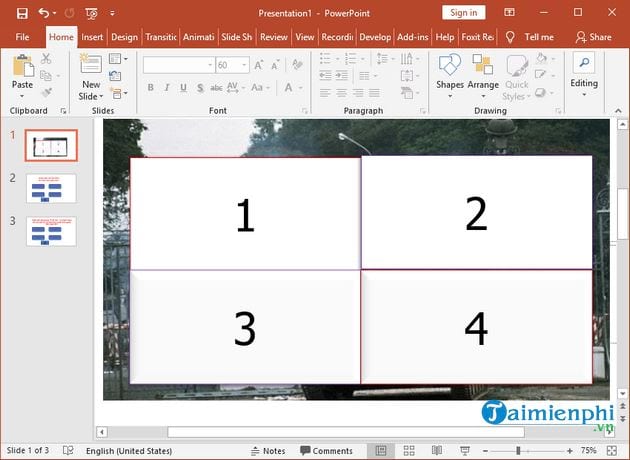Start presentation from beginning icon
This screenshot has height=460, width=630.
(x=91, y=14)
